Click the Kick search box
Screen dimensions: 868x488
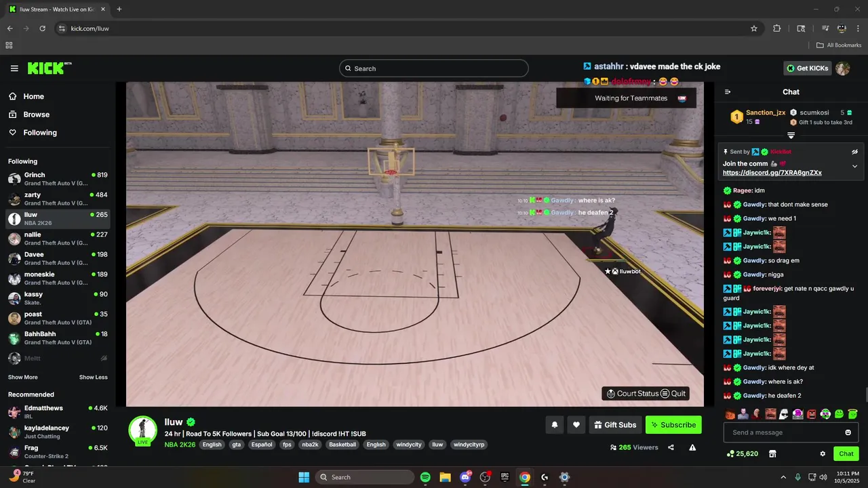pos(434,68)
